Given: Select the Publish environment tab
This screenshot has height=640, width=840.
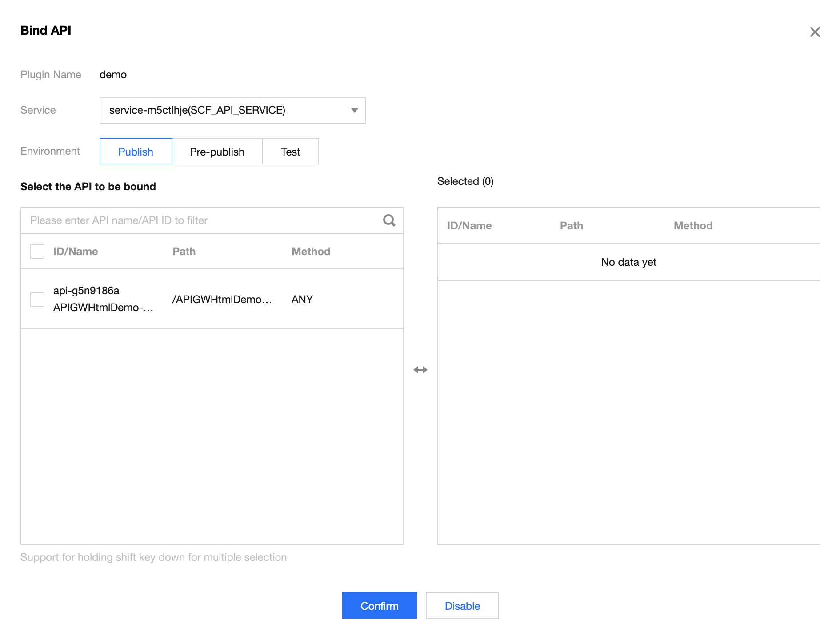Looking at the screenshot, I should click(x=136, y=152).
